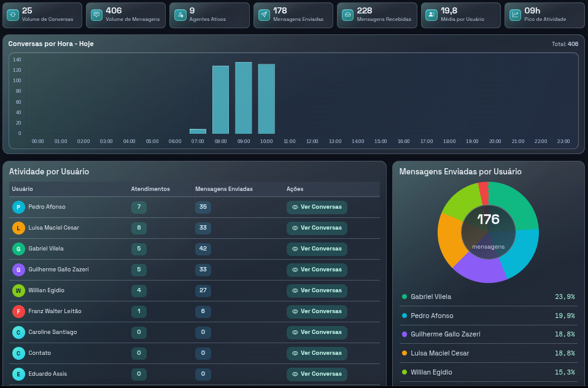Click Pedro Afonso's avatar letter P
This screenshot has height=388, width=588.
pos(18,207)
